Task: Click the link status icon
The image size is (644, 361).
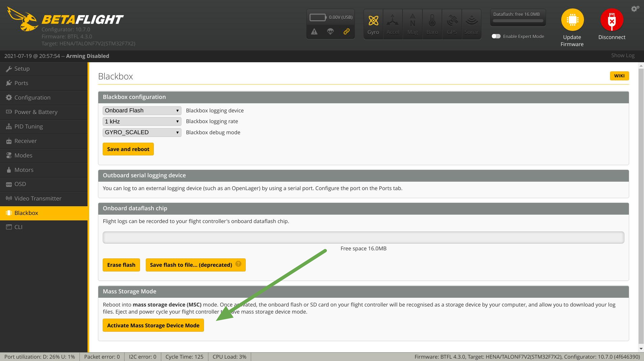Action: (x=346, y=32)
